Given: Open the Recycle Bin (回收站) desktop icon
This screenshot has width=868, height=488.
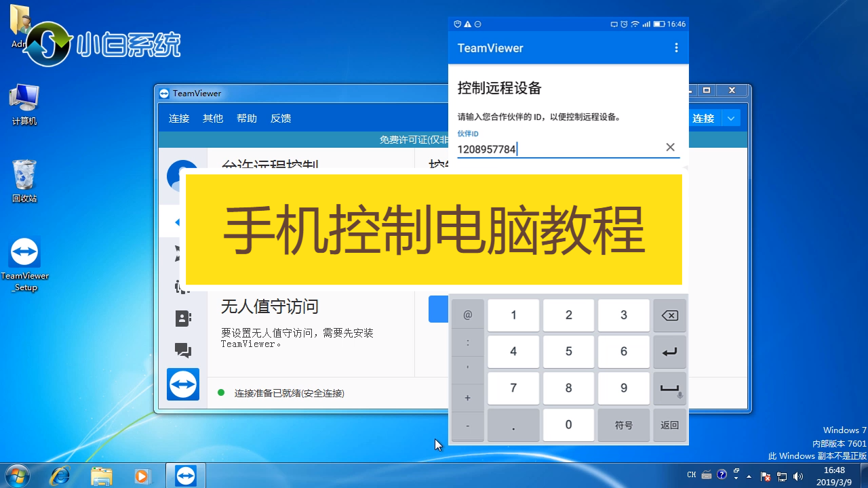Looking at the screenshot, I should point(24,181).
